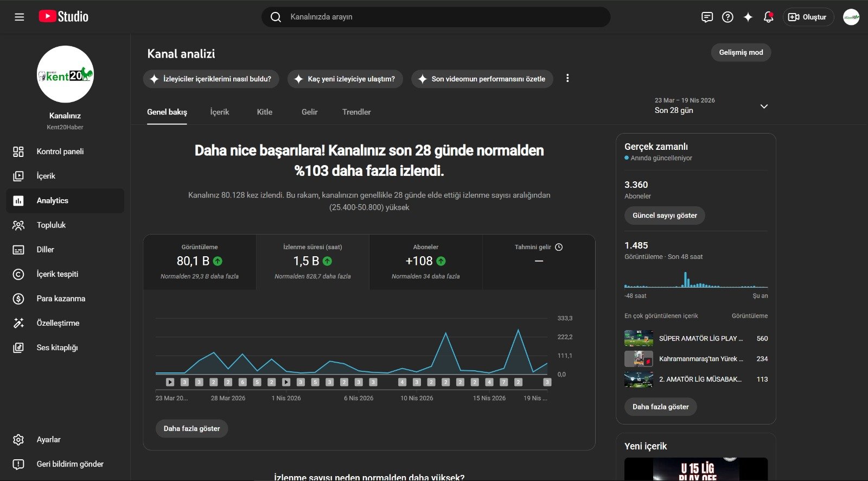Open the hamburger navigation menu
868x481 pixels.
tap(20, 17)
